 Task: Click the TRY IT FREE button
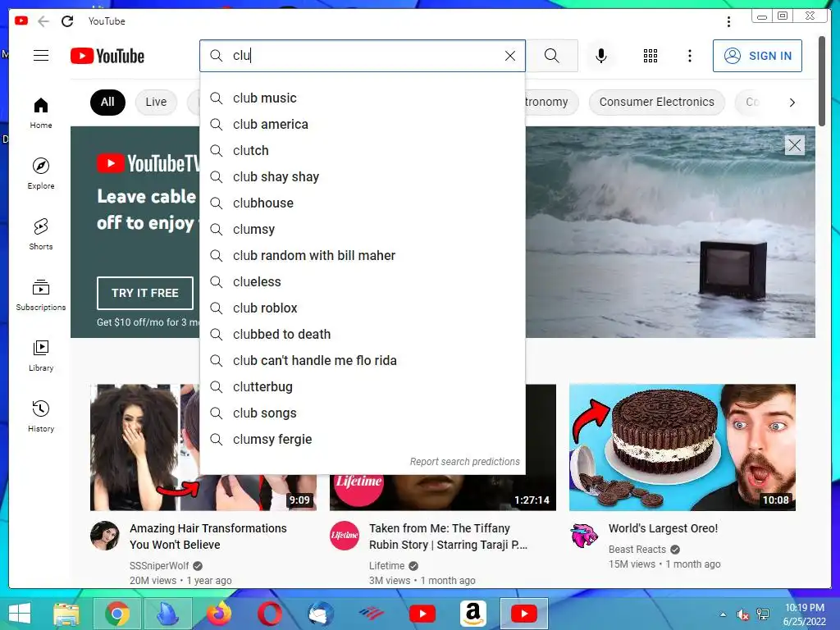click(x=145, y=293)
